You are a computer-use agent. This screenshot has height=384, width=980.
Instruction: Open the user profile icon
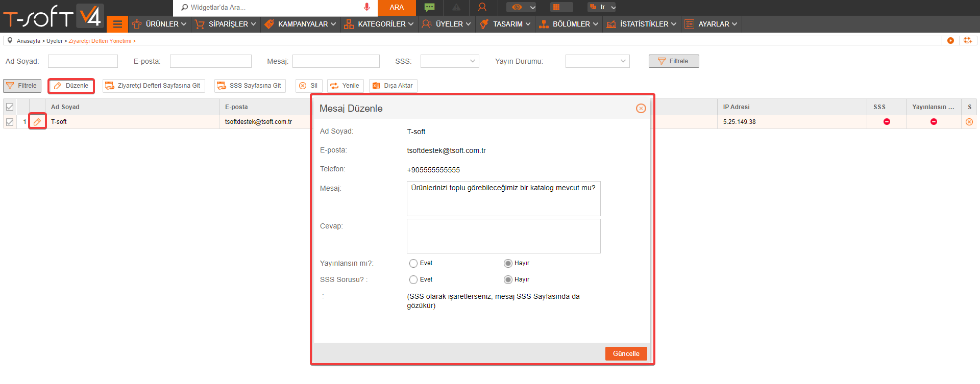click(x=482, y=7)
